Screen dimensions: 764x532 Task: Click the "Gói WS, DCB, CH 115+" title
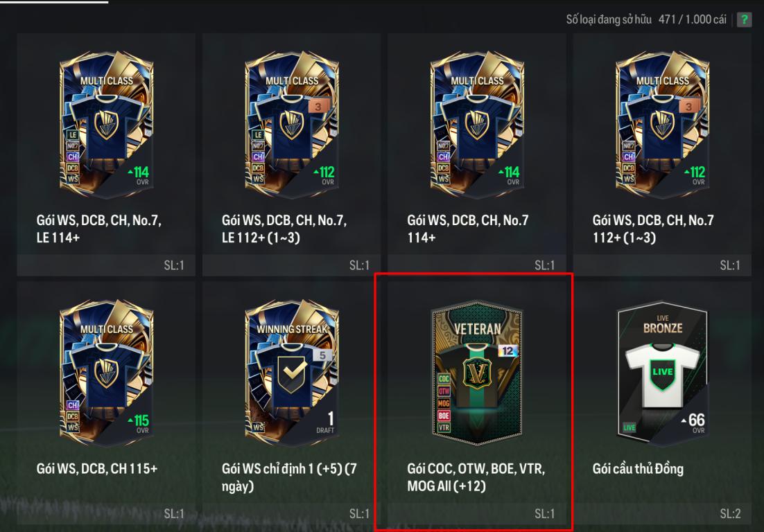coord(97,469)
